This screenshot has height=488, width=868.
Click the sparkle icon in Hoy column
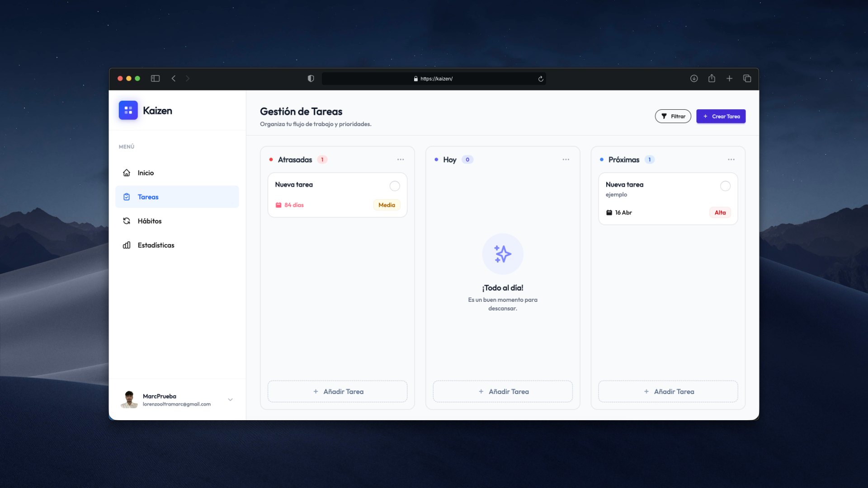(503, 254)
